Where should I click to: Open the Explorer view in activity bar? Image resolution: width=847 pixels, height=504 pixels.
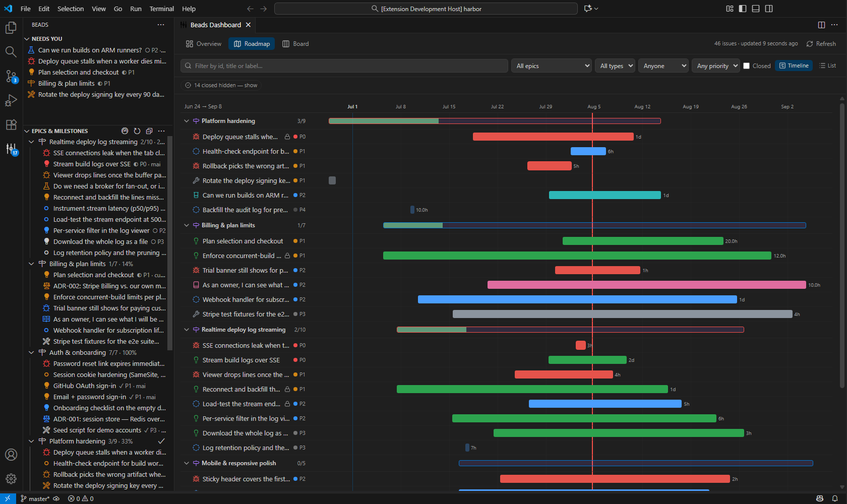tap(11, 28)
